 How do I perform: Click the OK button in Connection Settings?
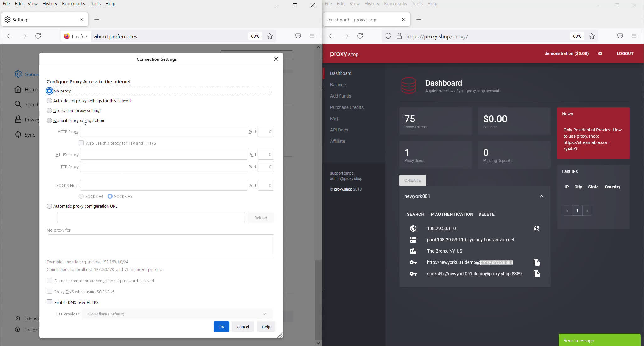(x=221, y=327)
